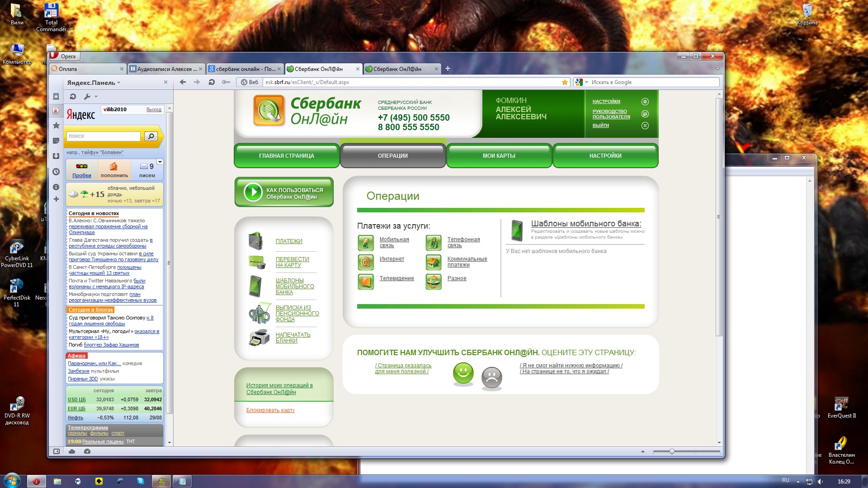Add a new panel with the plus icon

pos(56,199)
